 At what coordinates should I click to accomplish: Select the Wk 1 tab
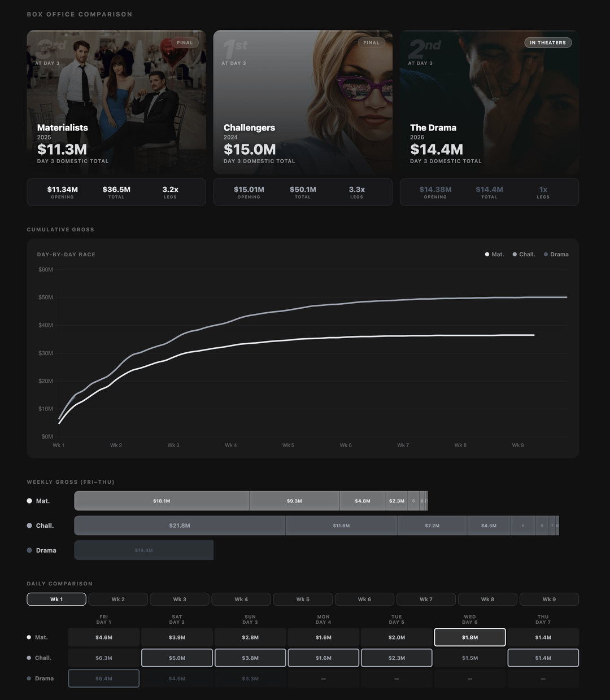[56, 599]
